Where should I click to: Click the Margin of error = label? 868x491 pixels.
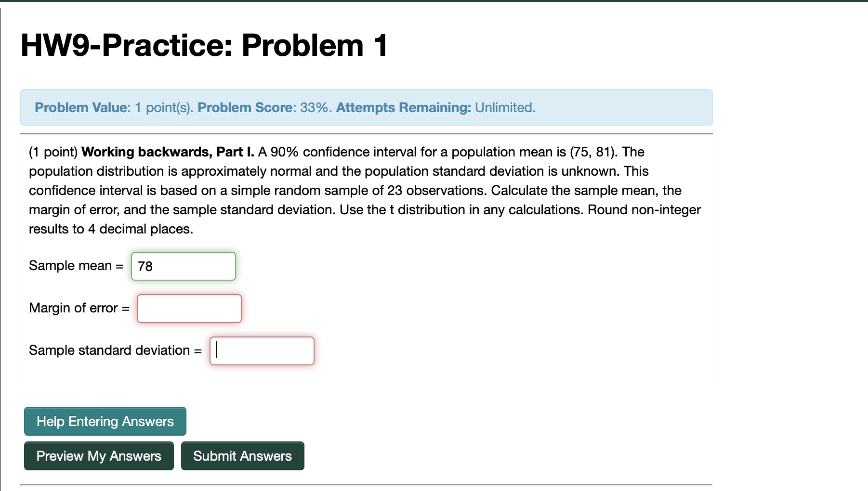[x=78, y=308]
